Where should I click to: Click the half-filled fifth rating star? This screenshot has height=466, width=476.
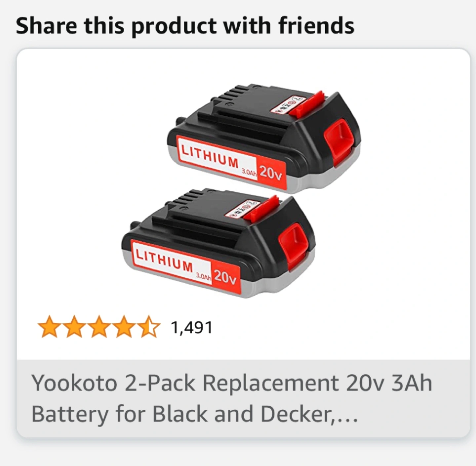point(148,327)
